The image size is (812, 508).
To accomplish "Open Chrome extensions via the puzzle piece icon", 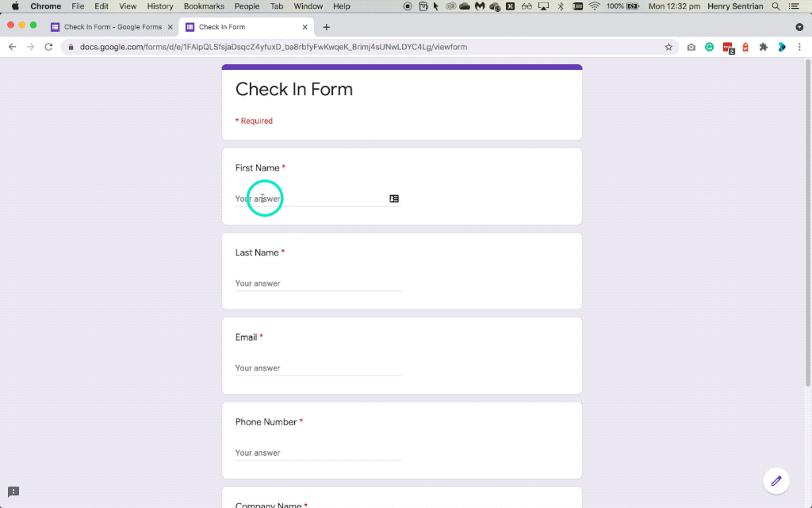I will click(x=764, y=47).
